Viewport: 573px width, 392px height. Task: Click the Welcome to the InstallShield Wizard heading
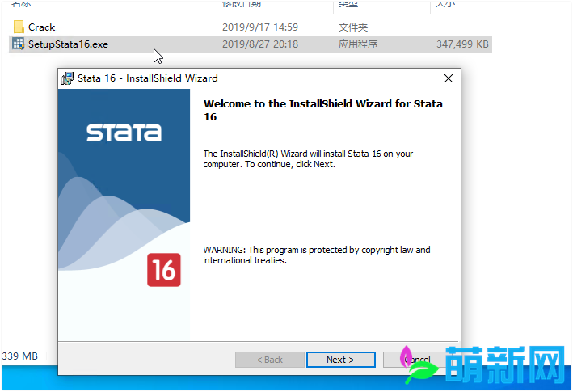point(322,111)
